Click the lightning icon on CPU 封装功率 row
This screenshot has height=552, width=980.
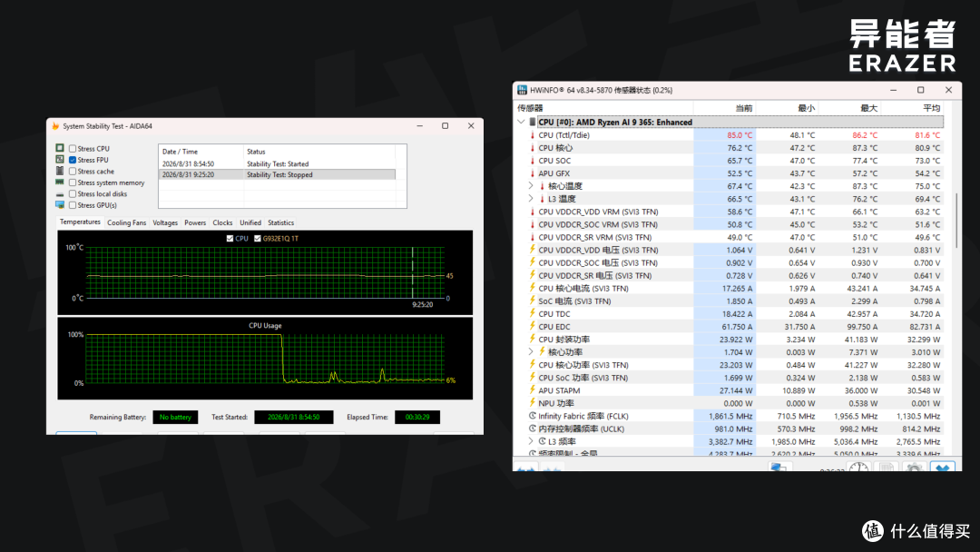coord(533,339)
